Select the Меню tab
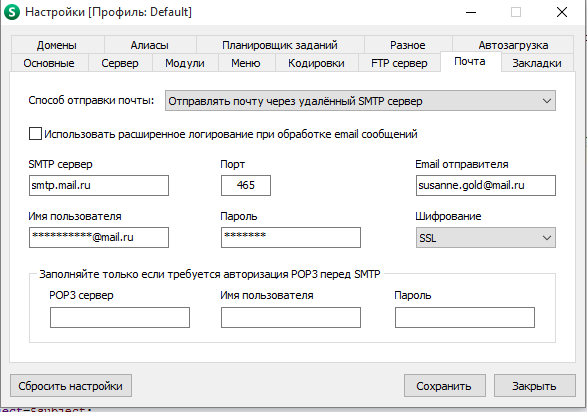Screen dimensions: 587x412 point(246,63)
